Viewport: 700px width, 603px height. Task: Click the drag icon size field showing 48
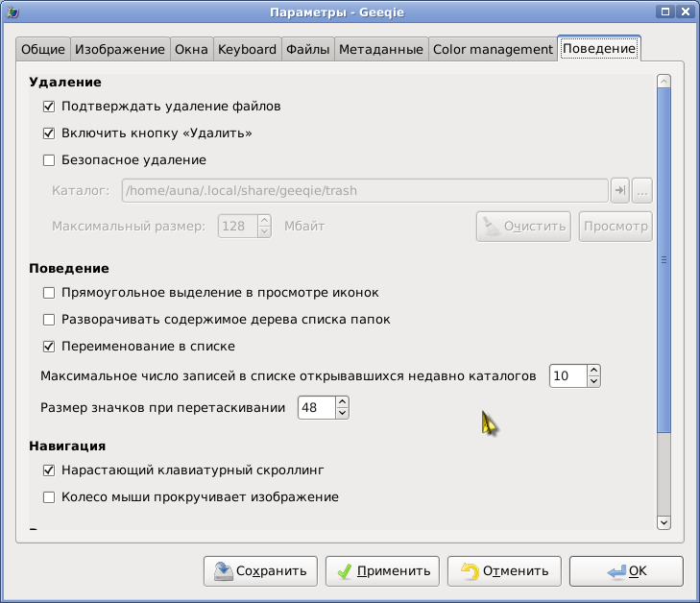317,407
